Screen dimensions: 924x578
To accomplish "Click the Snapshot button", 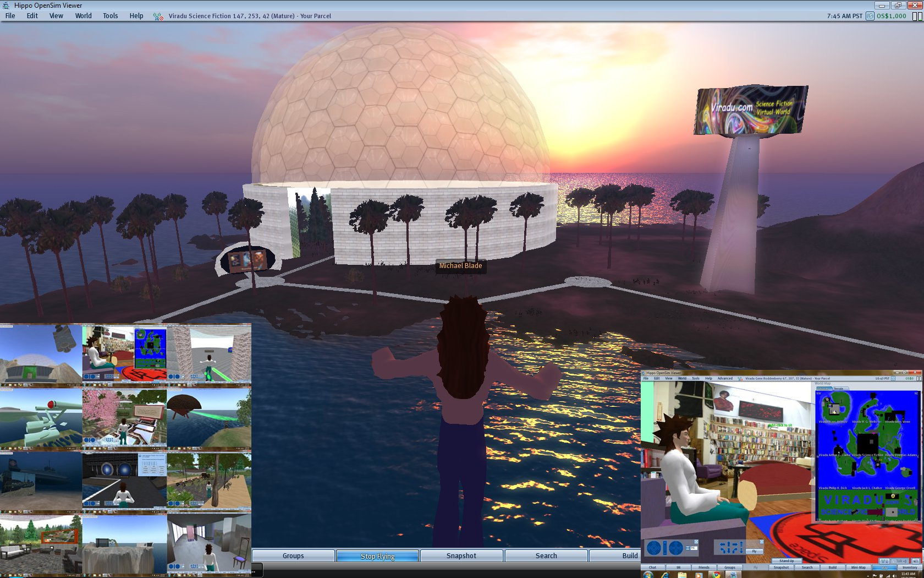I will 461,556.
